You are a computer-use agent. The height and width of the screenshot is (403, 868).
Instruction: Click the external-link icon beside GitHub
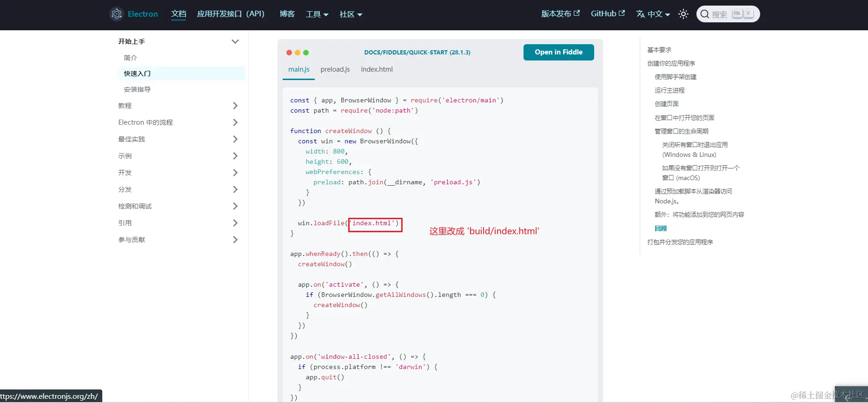(x=622, y=13)
